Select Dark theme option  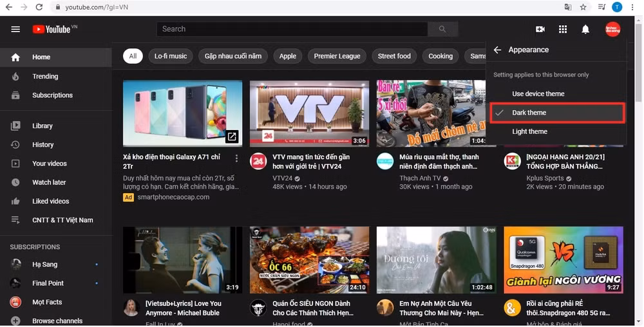557,113
